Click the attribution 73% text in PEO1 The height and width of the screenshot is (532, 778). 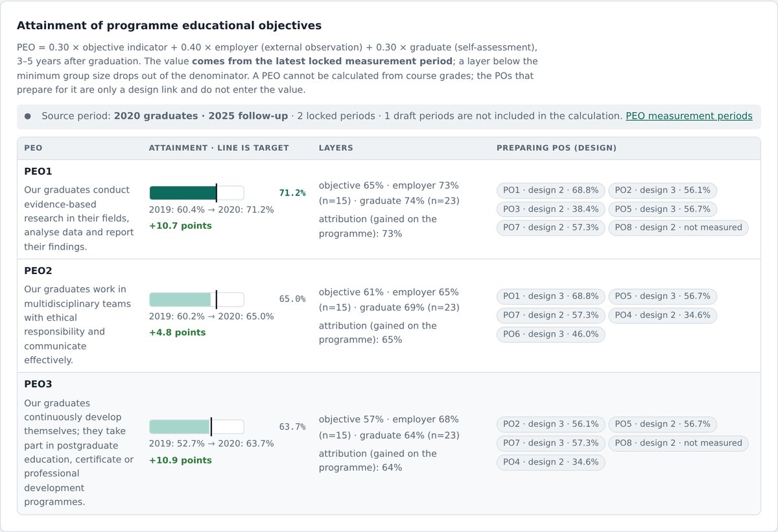tap(378, 226)
